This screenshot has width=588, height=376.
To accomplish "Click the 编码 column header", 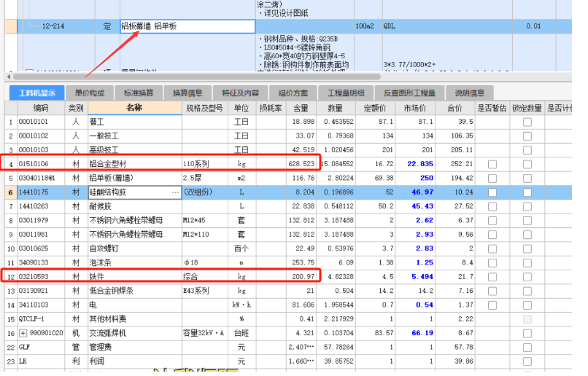I will (x=41, y=108).
